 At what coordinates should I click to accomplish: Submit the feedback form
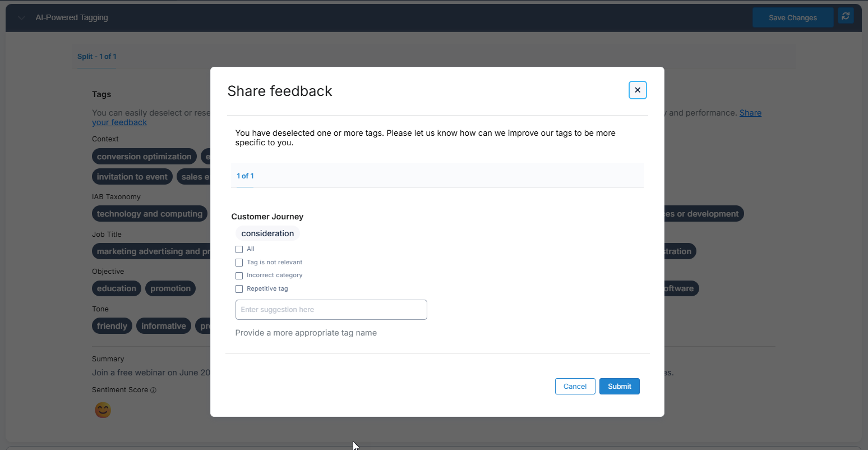(x=619, y=387)
